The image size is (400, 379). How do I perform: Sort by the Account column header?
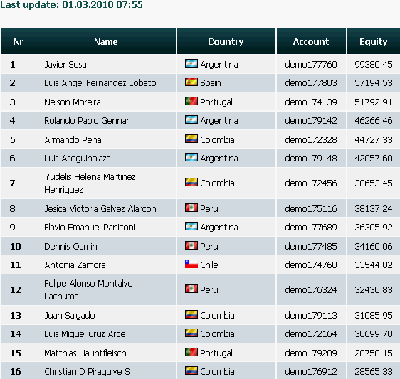[x=311, y=42]
